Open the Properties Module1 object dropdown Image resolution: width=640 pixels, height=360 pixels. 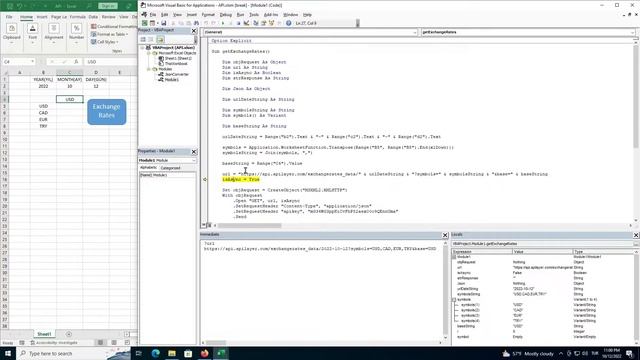coord(193,160)
